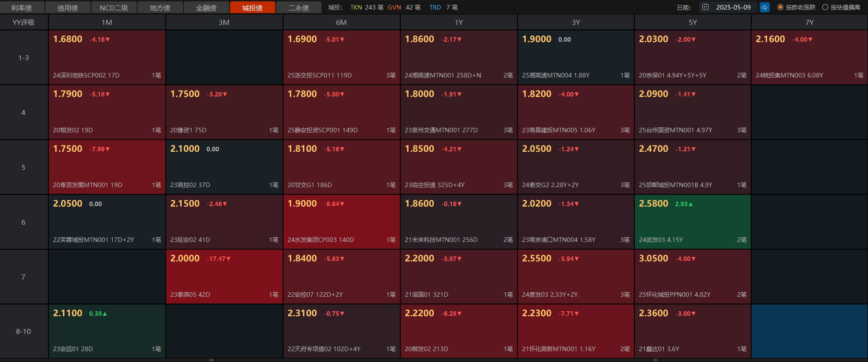The height and width of the screenshot is (362, 868).
Task: Click the YY评级 header cell
Action: [24, 22]
